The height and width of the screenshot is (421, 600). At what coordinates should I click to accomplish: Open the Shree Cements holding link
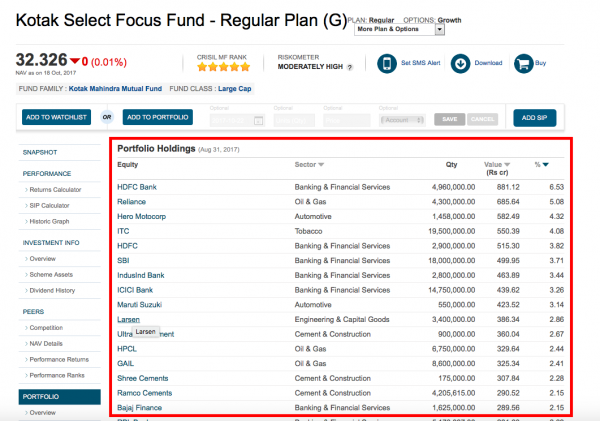point(142,379)
